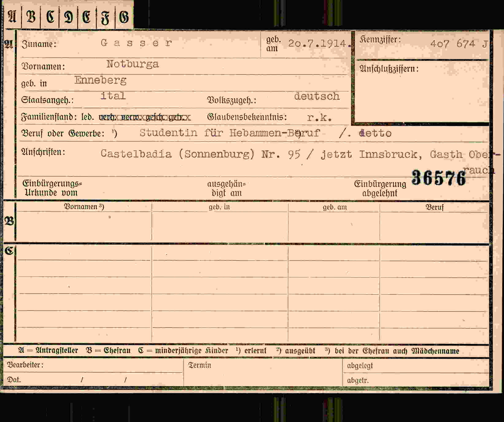Click the stamped number '36576'
This screenshot has height=422, width=504.
[x=438, y=178]
